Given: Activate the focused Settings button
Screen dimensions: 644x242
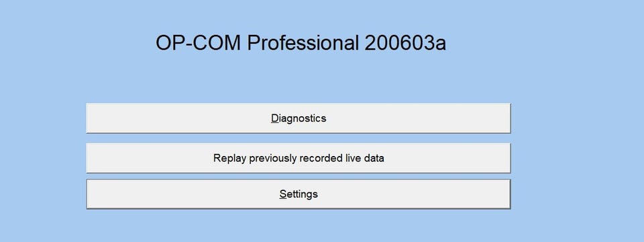Looking at the screenshot, I should (x=298, y=194).
